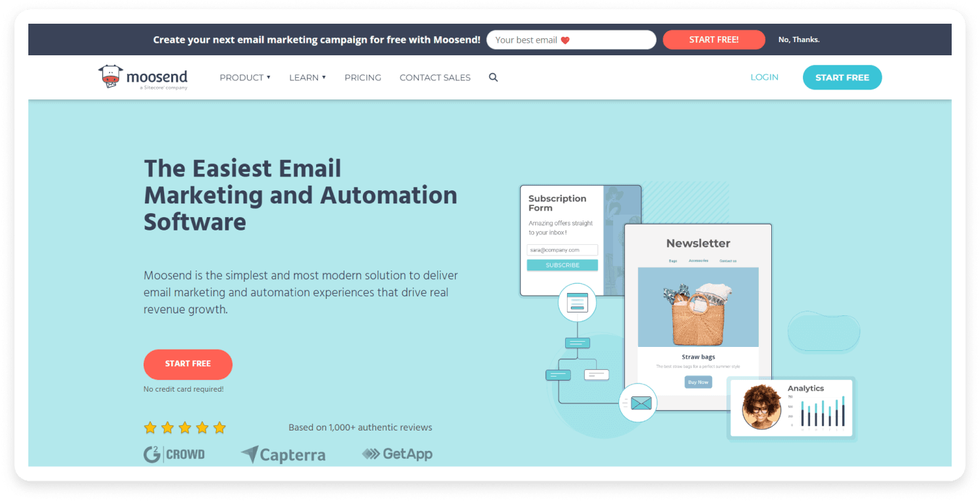Image resolution: width=980 pixels, height=501 pixels.
Task: Click the LOGIN link
Action: 764,77
